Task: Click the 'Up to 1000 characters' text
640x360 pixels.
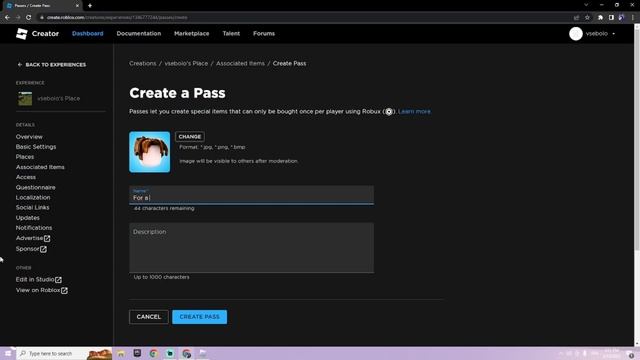Action: tap(161, 277)
